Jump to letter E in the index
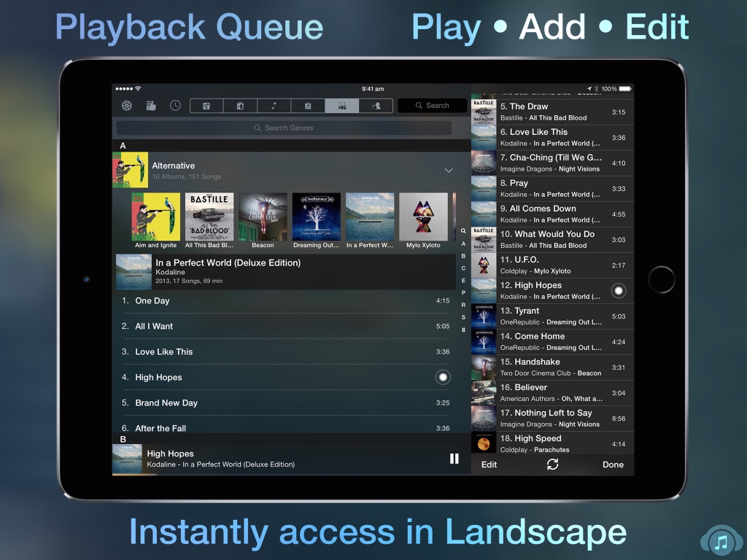This screenshot has height=560, width=747. (463, 281)
